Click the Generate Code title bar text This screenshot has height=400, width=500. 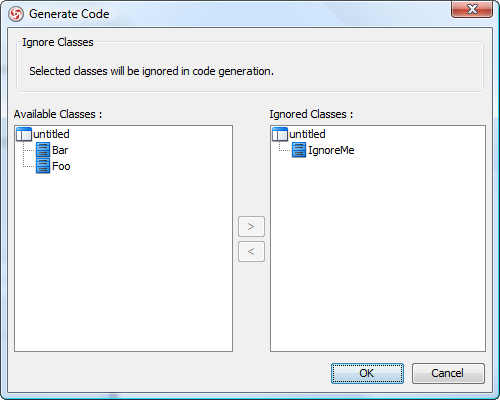[x=69, y=14]
